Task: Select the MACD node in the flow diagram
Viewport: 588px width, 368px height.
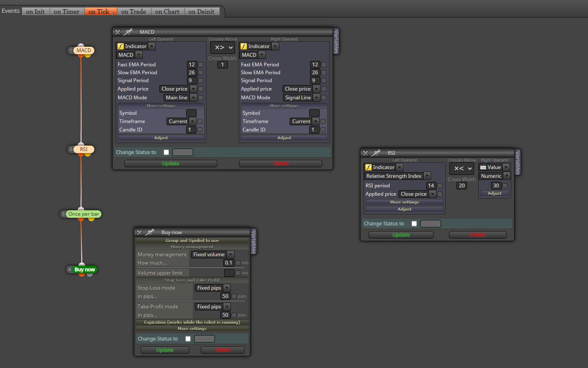Action: [x=83, y=50]
